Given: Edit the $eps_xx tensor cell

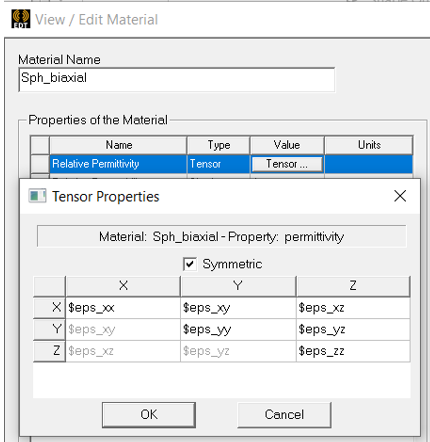Looking at the screenshot, I should (123, 308).
